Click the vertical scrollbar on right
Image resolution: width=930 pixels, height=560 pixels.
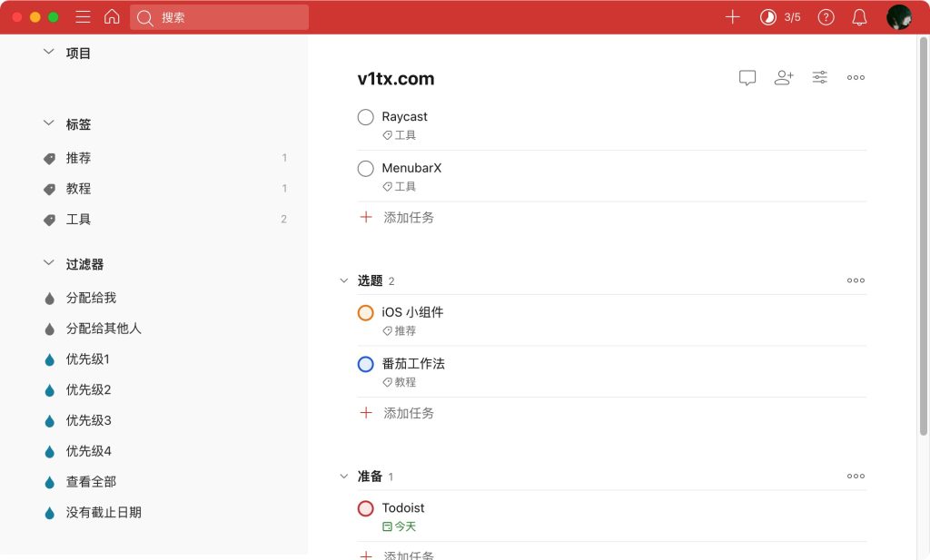click(923, 236)
